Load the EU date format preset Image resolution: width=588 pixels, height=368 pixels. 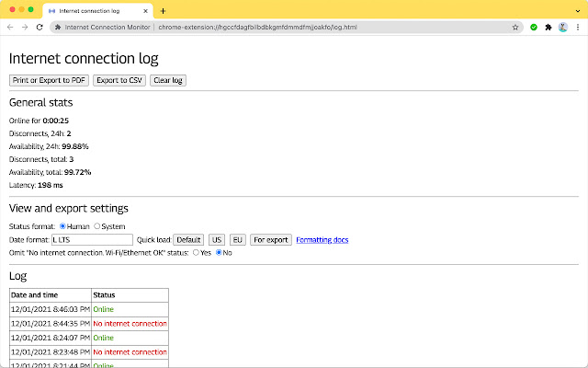point(237,239)
